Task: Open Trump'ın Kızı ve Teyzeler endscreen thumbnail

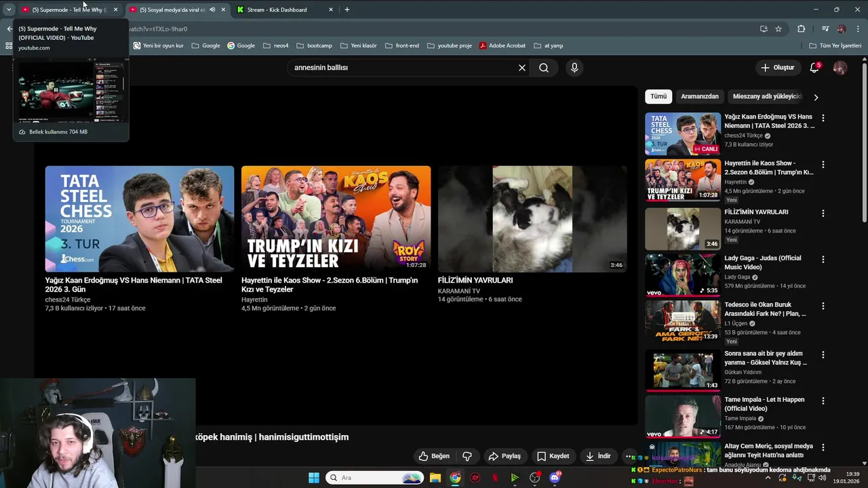Action: coord(336,219)
